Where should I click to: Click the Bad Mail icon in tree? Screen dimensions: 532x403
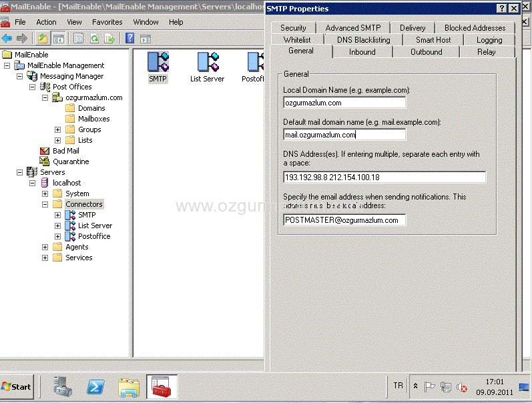[45, 151]
